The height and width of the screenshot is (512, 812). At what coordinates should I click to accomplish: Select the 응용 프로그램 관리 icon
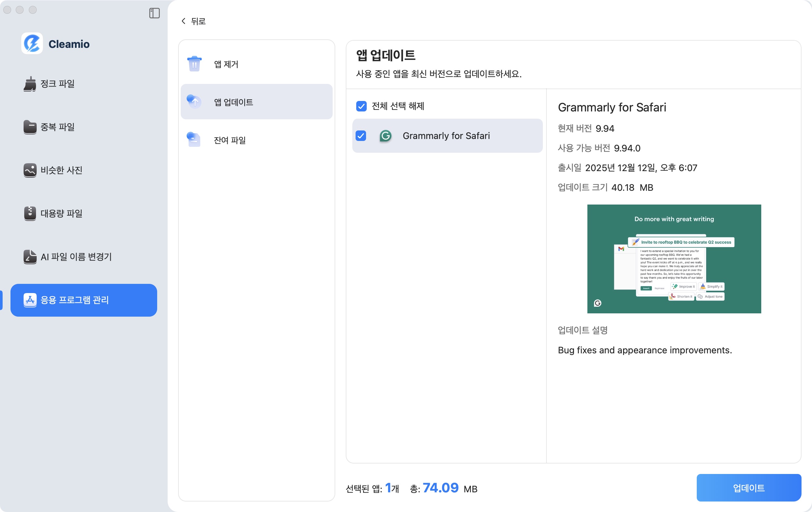point(30,300)
